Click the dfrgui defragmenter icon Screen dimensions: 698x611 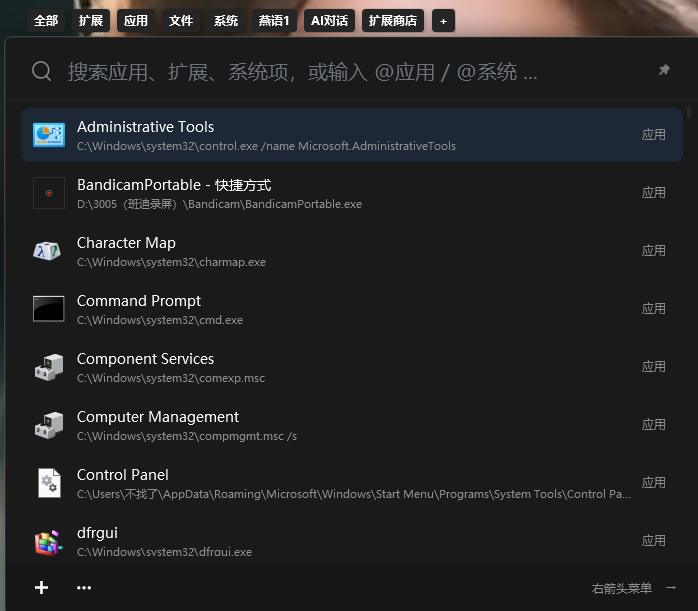point(49,542)
